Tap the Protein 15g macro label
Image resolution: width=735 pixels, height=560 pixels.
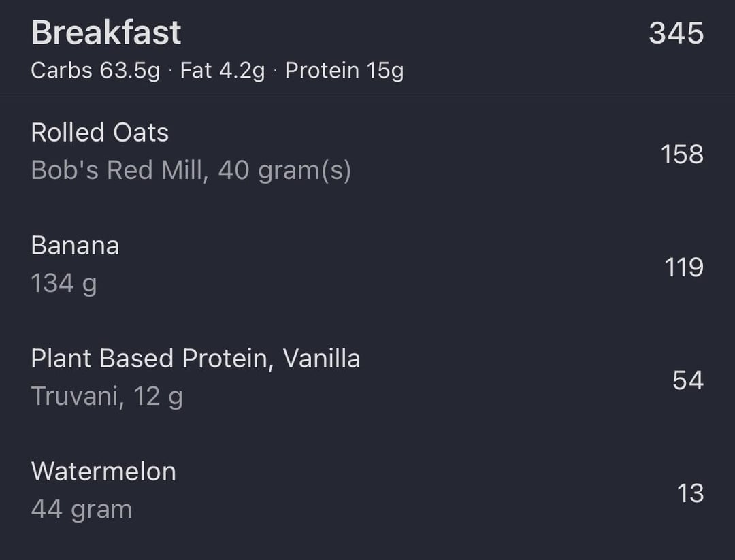tap(344, 71)
